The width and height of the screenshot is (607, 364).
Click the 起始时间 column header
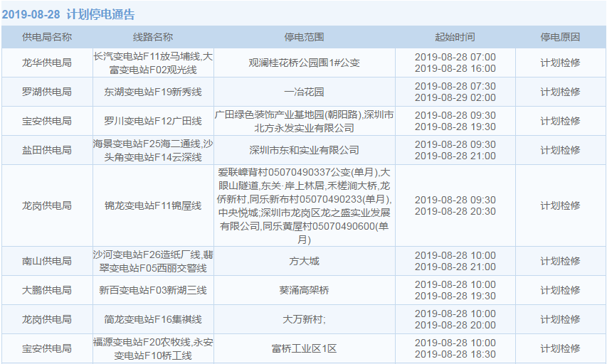[455, 37]
